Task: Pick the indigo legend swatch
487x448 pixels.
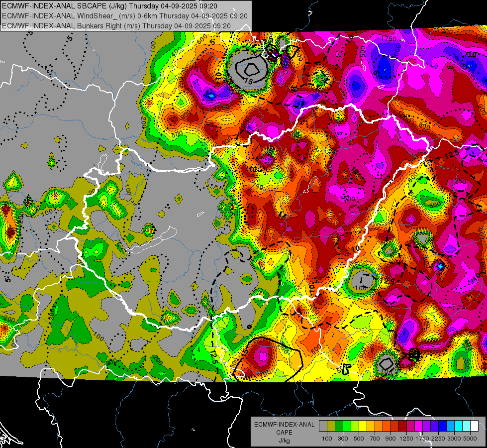Action: (x=434, y=426)
